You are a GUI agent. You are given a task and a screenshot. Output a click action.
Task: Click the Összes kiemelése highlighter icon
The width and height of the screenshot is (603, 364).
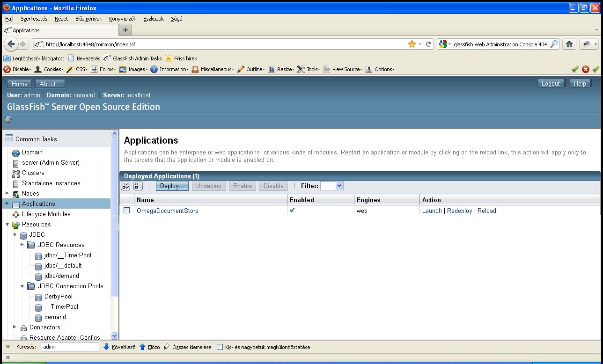click(167, 347)
